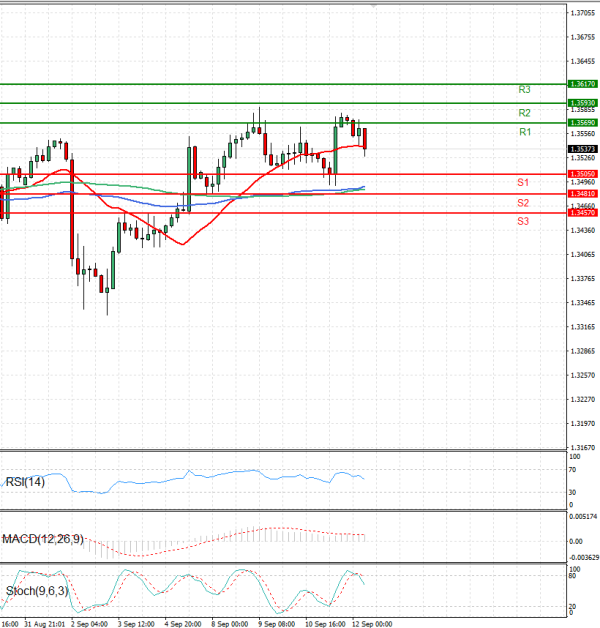The width and height of the screenshot is (600, 628).
Task: Click the 4 Sep 20:00 time label
Action: [x=183, y=624]
